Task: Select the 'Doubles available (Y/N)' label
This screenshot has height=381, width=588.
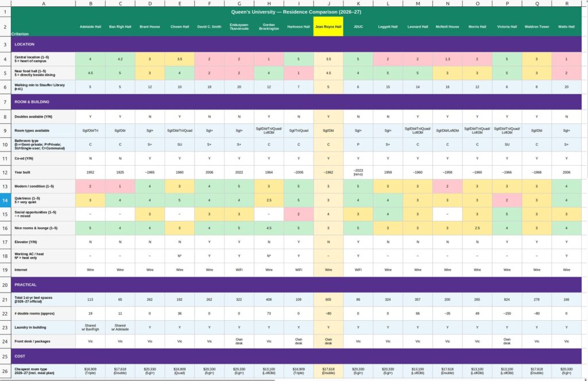Action: pyautogui.click(x=44, y=117)
